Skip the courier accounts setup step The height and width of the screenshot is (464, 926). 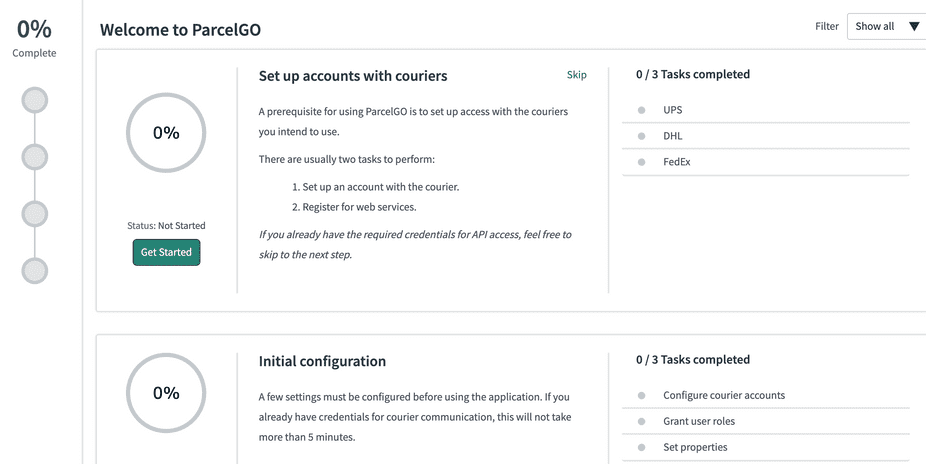(576, 74)
